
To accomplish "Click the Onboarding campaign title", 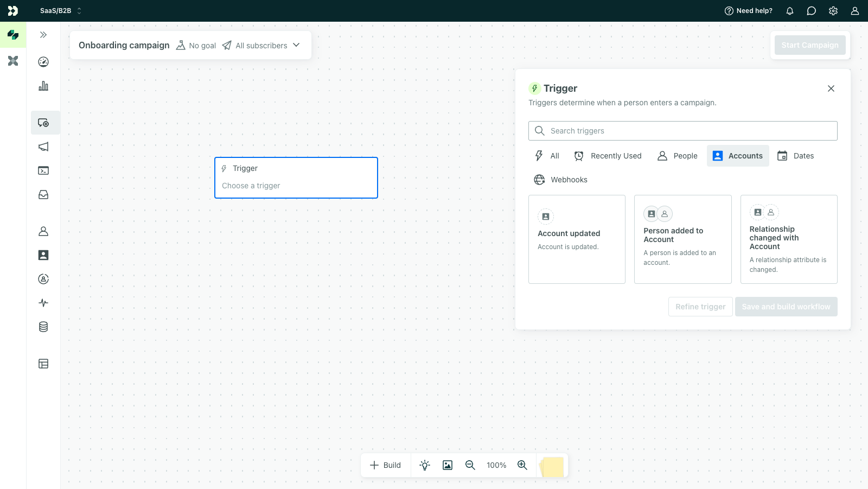I will [124, 45].
